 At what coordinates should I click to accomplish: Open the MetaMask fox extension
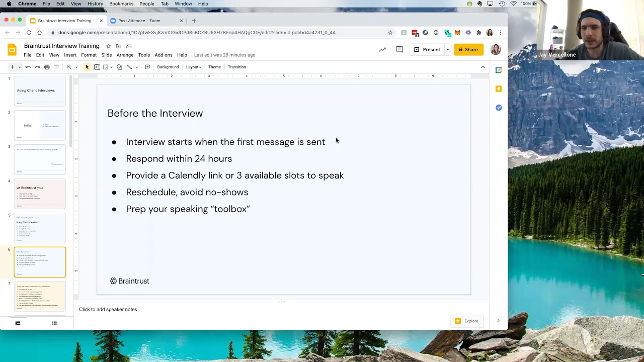pos(457,33)
